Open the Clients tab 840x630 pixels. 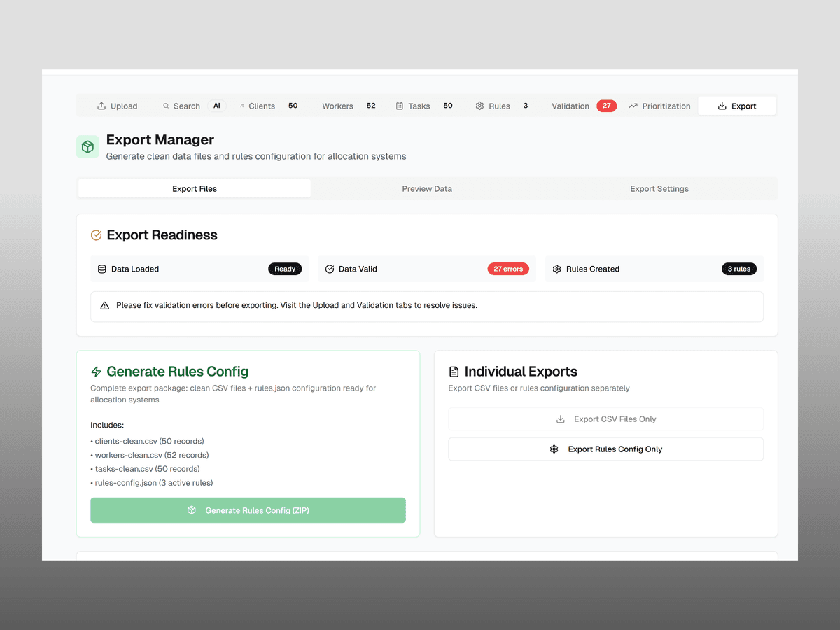pyautogui.click(x=270, y=106)
